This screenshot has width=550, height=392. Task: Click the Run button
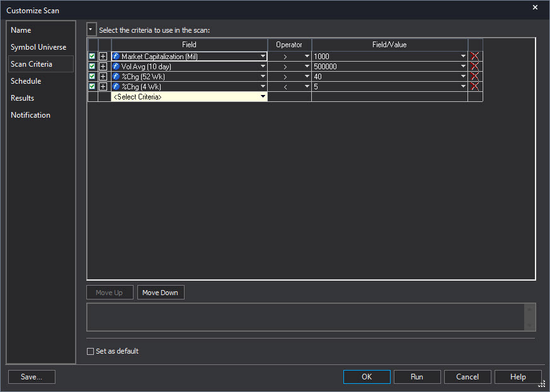(416, 377)
